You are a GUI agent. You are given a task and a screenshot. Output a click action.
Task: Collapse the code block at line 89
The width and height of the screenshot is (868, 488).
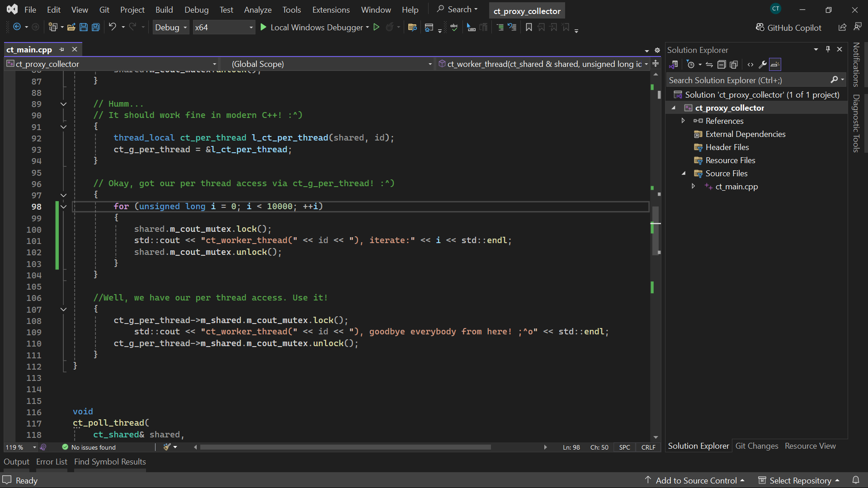[63, 104]
